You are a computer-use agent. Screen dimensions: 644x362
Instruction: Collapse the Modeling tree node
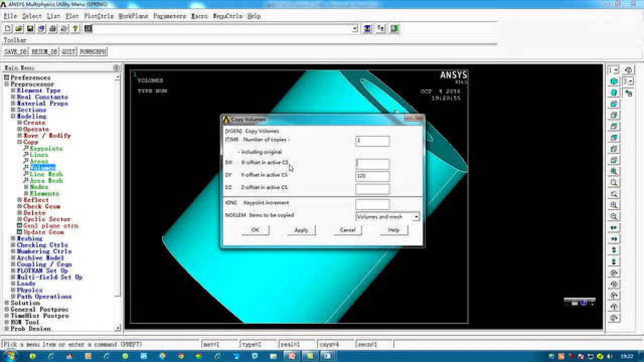(x=14, y=116)
